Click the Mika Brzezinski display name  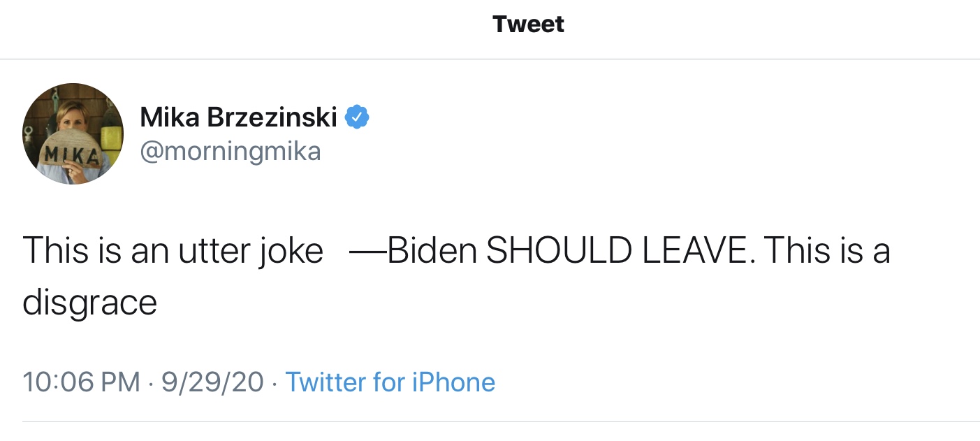point(238,117)
